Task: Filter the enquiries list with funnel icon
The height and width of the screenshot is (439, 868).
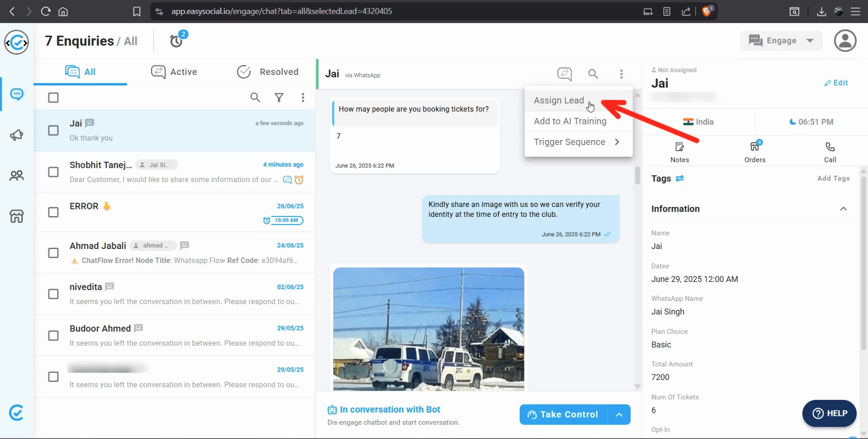Action: pos(279,98)
